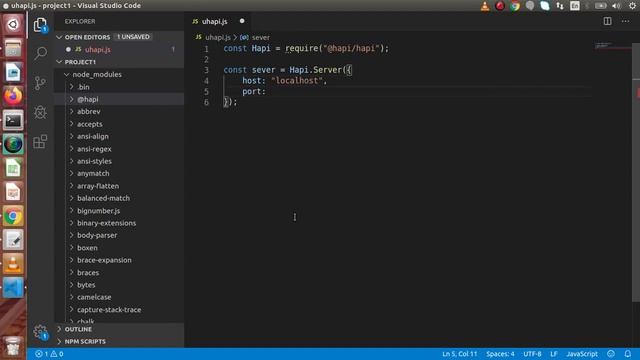Open the Search view in activity bar
The image size is (640, 360).
40,53
